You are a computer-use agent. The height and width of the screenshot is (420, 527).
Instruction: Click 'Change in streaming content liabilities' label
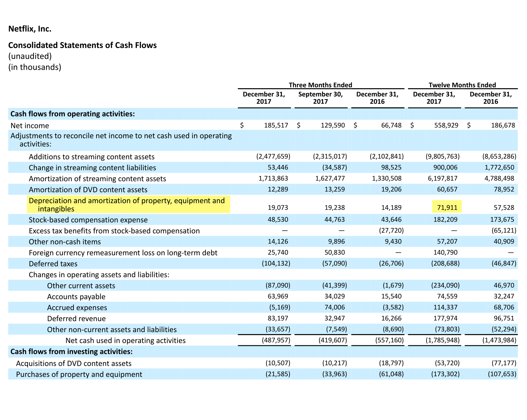coord(92,168)
